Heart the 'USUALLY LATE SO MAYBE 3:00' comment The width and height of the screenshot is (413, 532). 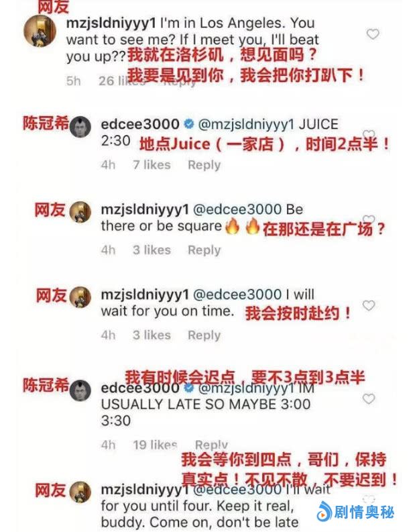tap(369, 398)
